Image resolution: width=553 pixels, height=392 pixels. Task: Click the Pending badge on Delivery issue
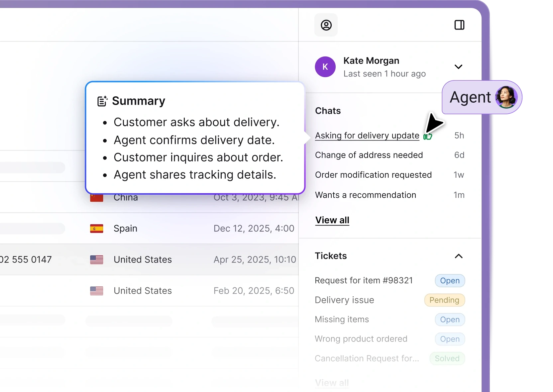[x=444, y=300]
